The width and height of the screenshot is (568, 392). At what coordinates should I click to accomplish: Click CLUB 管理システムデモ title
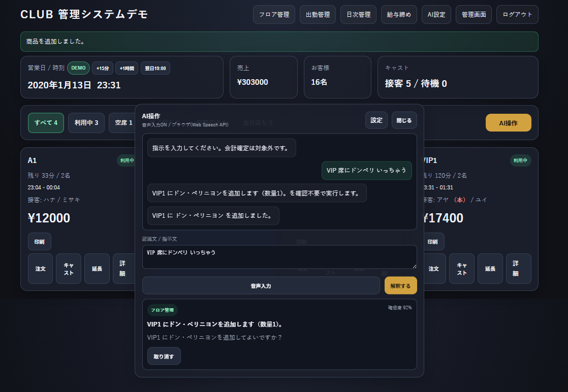tap(84, 15)
